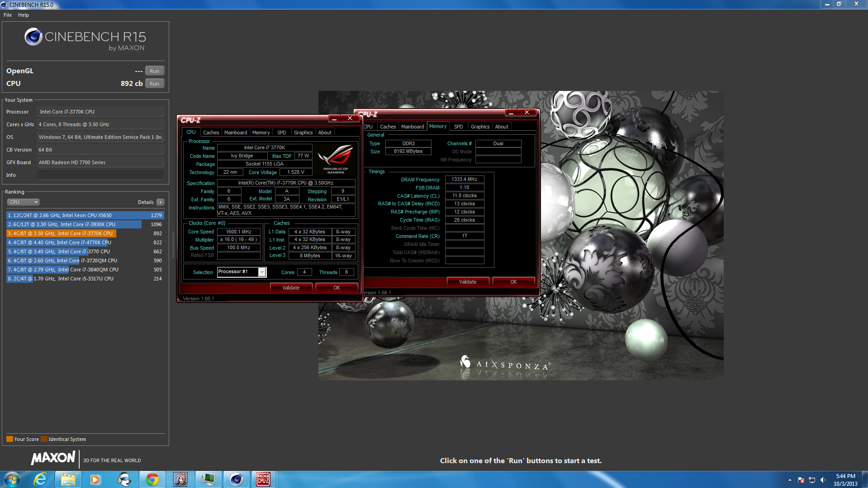The width and height of the screenshot is (868, 488).
Task: Show hidden system tray icons arrow
Action: [790, 480]
